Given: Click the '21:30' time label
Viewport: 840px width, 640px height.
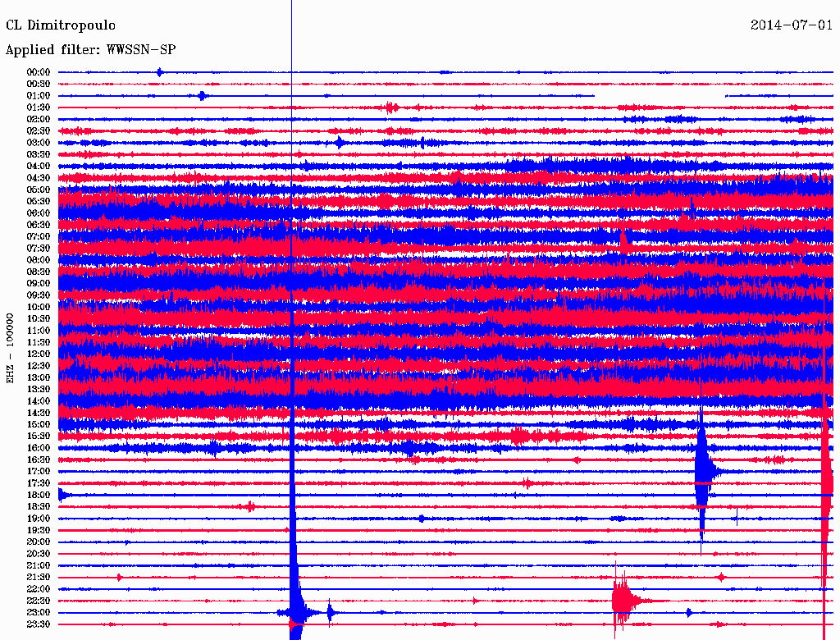Looking at the screenshot, I should (39, 578).
